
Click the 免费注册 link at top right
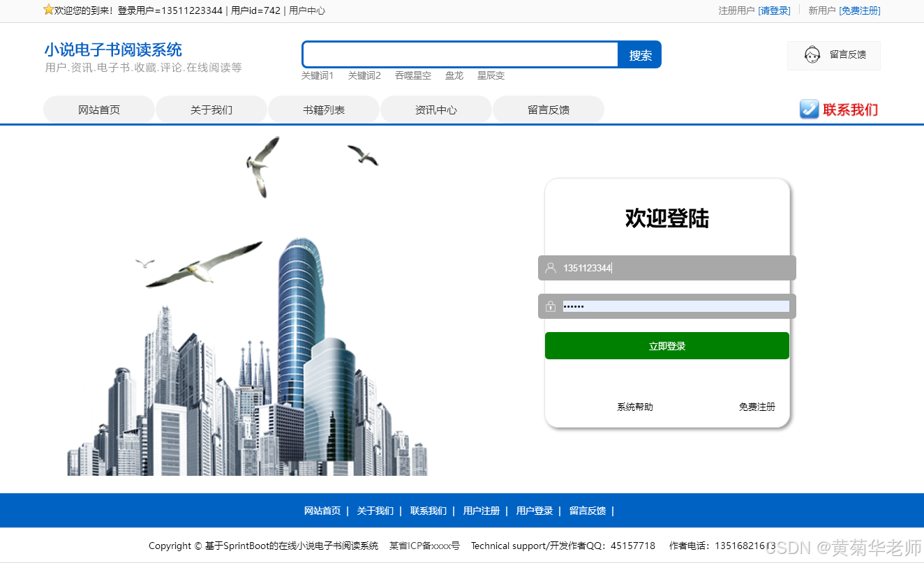pyautogui.click(x=860, y=10)
